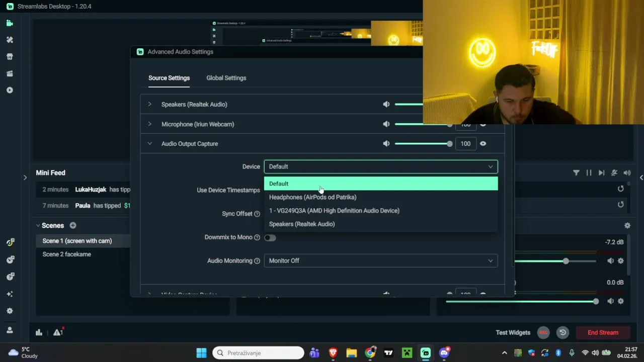Screen dimensions: 644x362
Task: Adjust the 0.0 dB mixer volume slider
Action: coord(521,301)
